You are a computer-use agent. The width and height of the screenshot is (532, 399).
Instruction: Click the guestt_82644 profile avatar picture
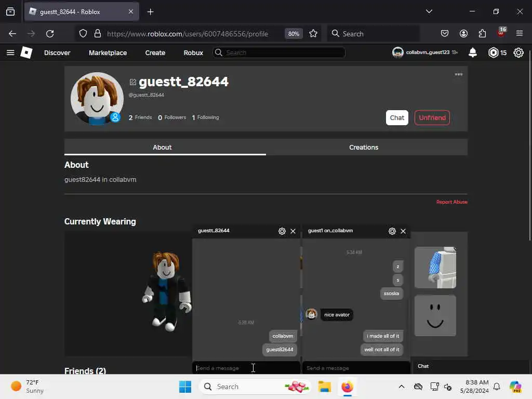97,98
